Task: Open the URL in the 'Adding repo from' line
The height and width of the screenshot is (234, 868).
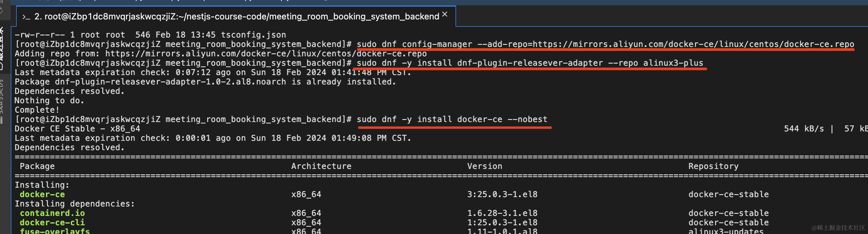Action: point(265,54)
